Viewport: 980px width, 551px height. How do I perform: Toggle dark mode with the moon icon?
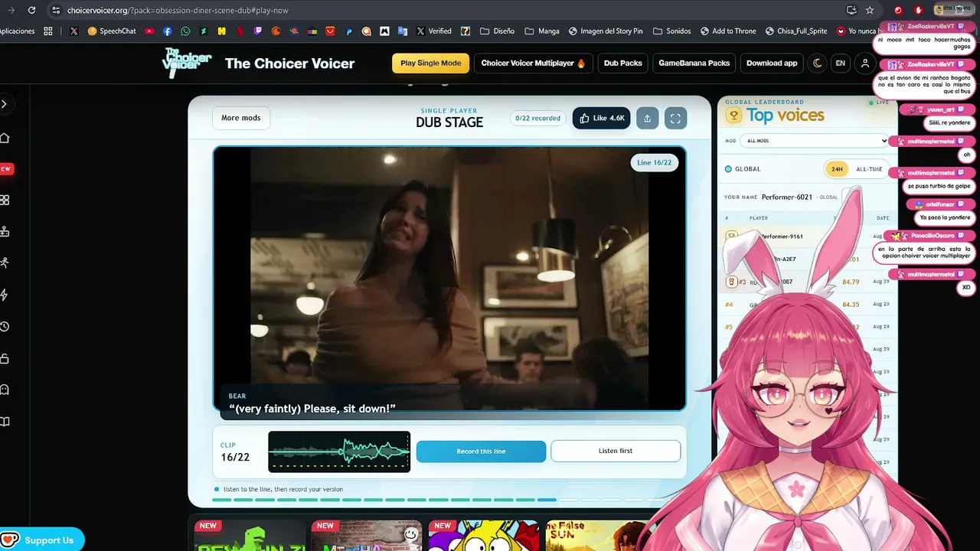point(818,63)
